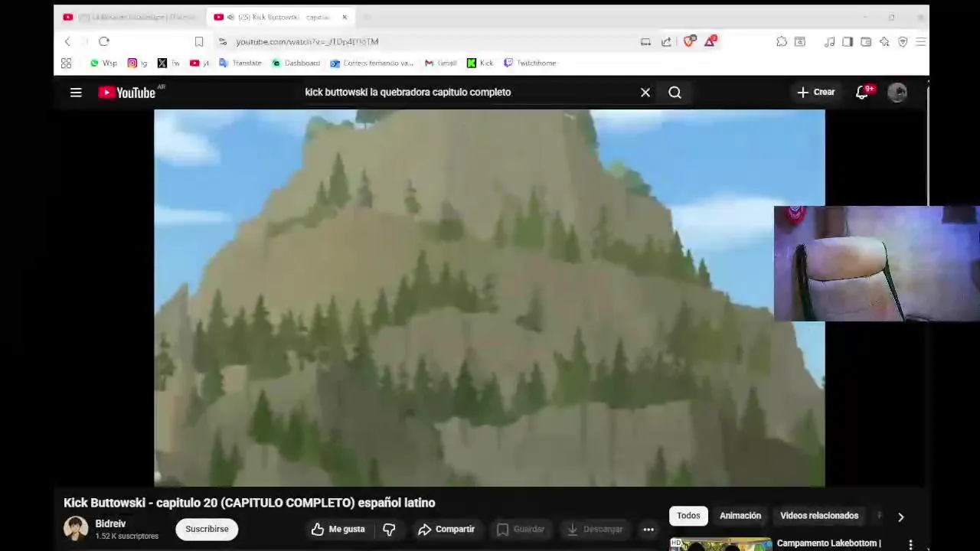Click the browser address bar URL
Viewport: 980px width, 551px height.
click(x=307, y=42)
